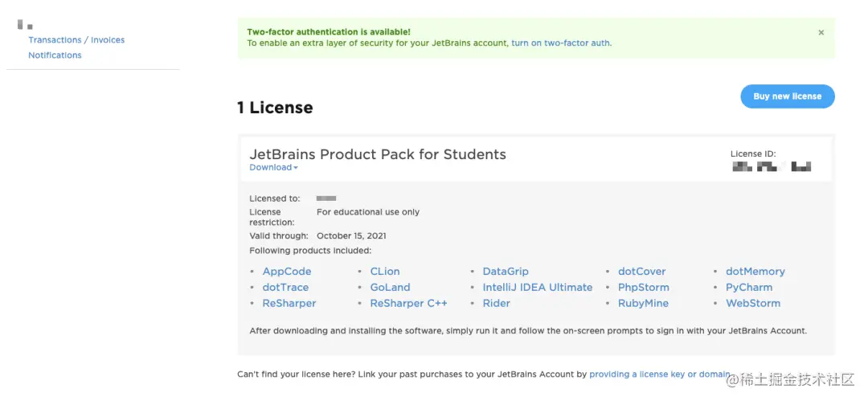
Task: Select the dotCover link
Action: click(x=641, y=272)
